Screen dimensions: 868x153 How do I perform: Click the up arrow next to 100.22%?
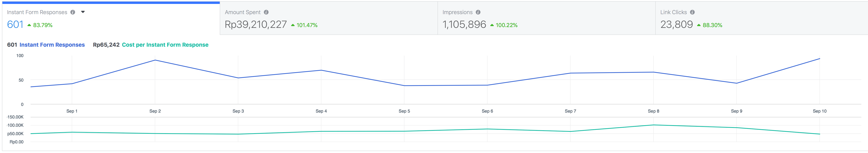click(492, 25)
